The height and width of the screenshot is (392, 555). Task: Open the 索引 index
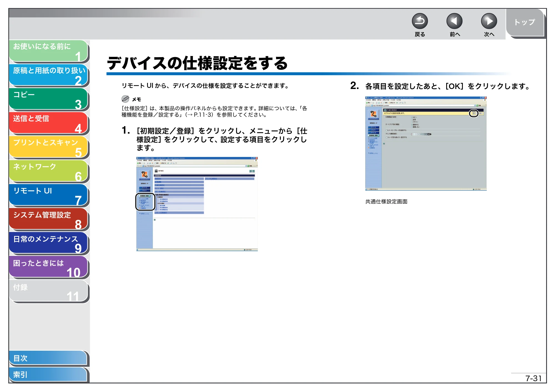point(49,375)
